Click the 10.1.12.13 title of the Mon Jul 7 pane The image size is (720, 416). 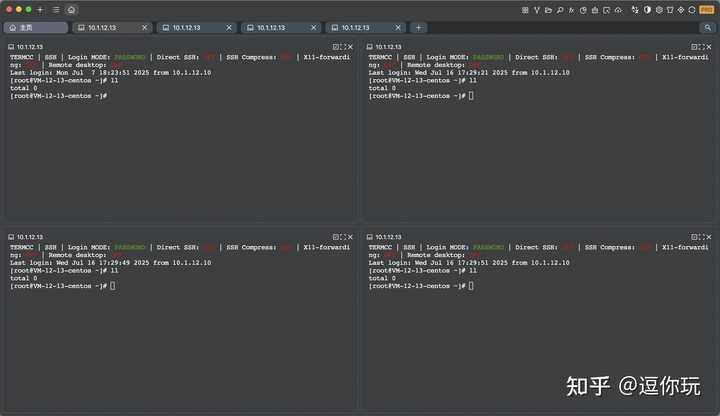click(x=30, y=47)
